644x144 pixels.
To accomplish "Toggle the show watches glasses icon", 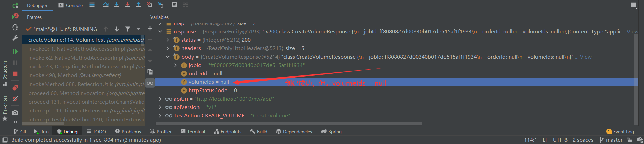I will [150, 83].
